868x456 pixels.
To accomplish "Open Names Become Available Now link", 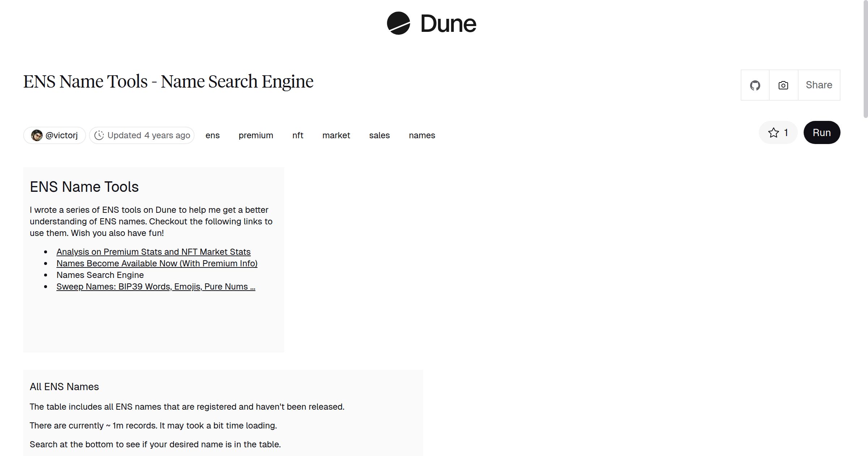I will tap(157, 263).
